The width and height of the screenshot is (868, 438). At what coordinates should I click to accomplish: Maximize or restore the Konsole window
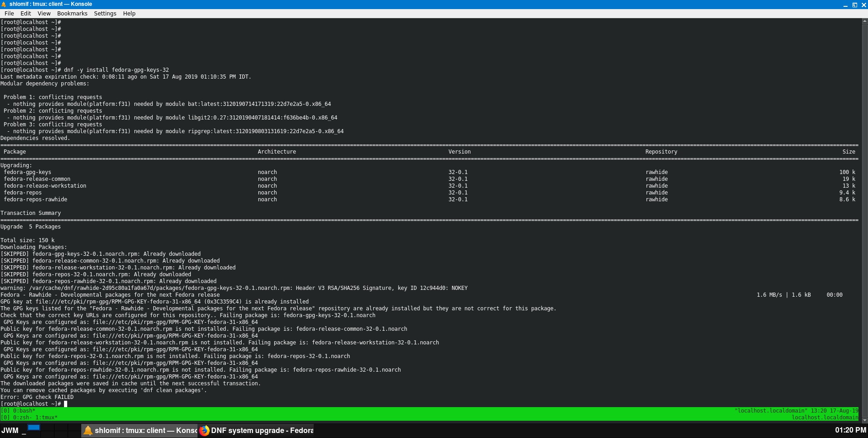tap(854, 5)
